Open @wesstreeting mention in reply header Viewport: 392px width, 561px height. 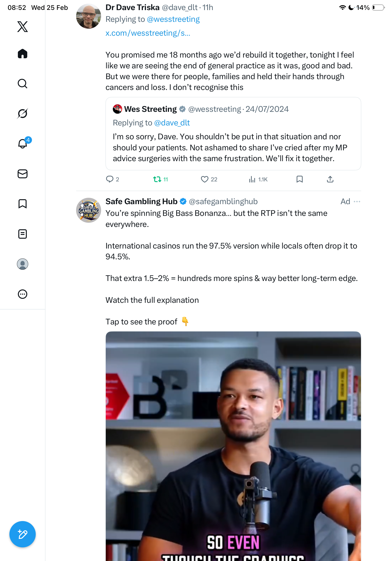point(173,19)
